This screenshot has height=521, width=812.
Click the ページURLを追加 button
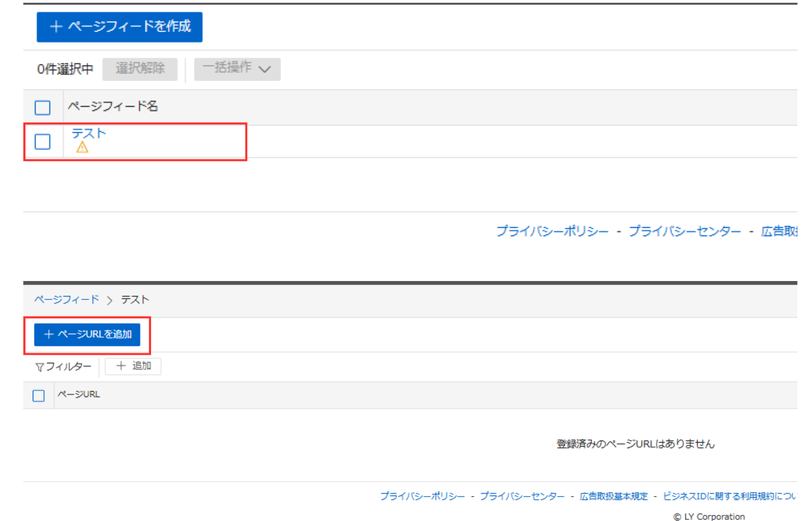coord(87,334)
